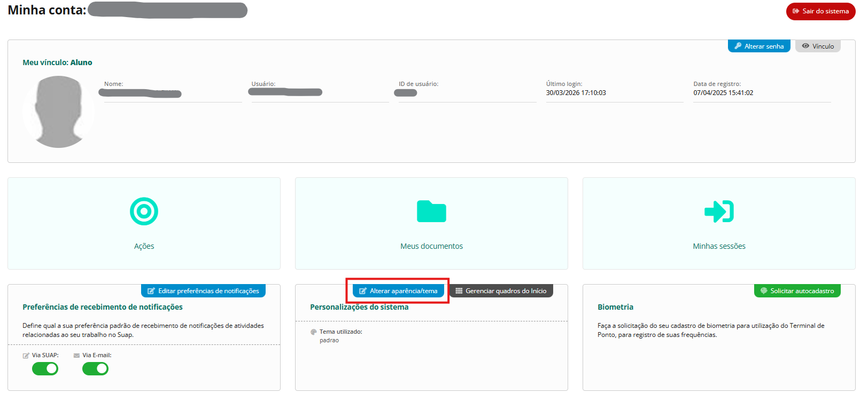Click the fingerprint icon on Solicitar autocadastro
Viewport: 868px width, 401px height.
(764, 291)
